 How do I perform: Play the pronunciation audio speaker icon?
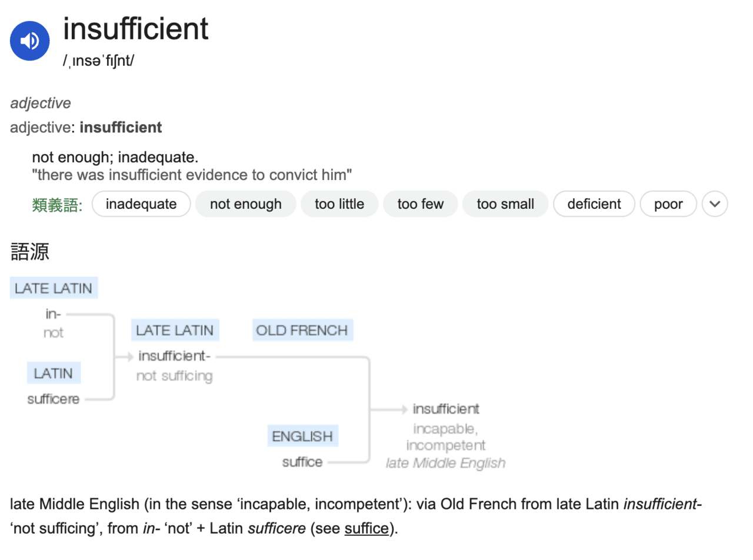coord(29,41)
